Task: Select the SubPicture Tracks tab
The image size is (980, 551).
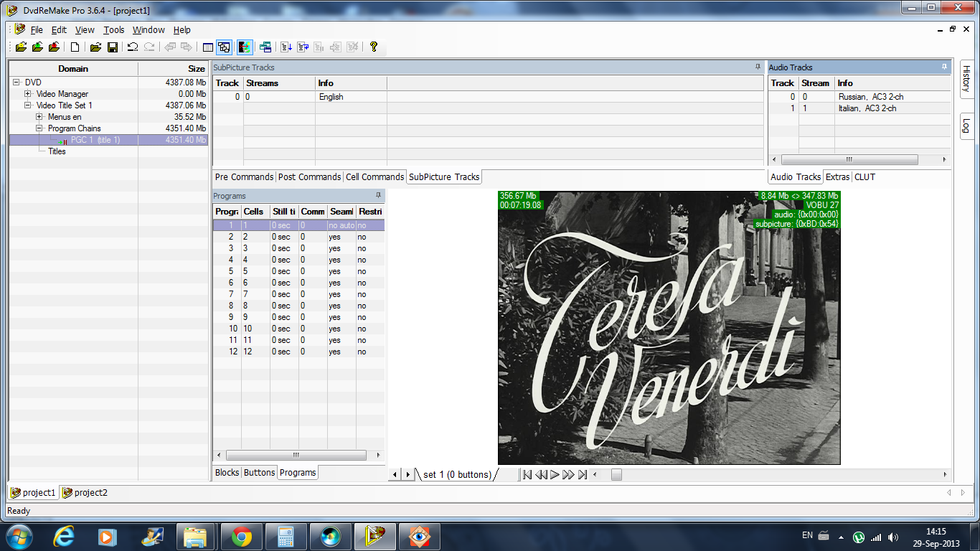Action: 444,177
